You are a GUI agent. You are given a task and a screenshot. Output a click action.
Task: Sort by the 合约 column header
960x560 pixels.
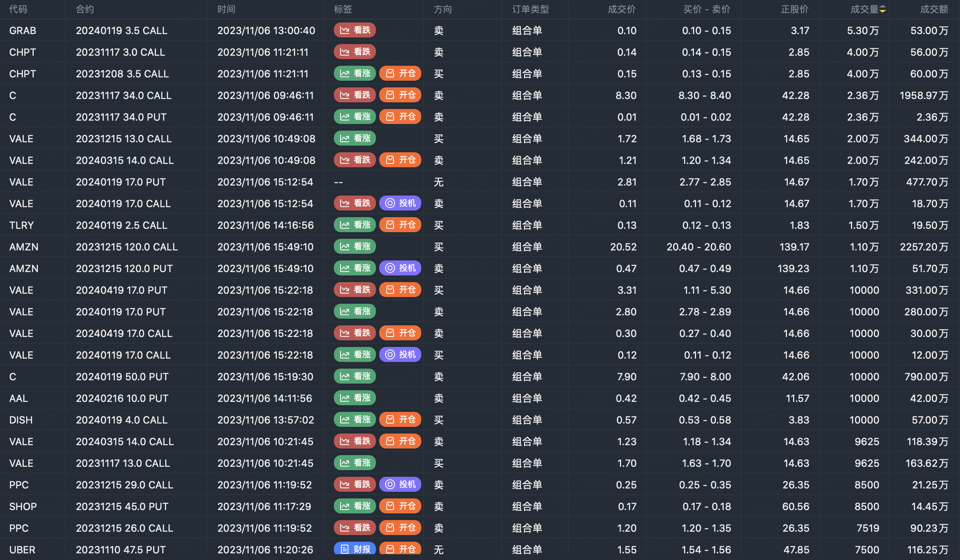click(85, 9)
